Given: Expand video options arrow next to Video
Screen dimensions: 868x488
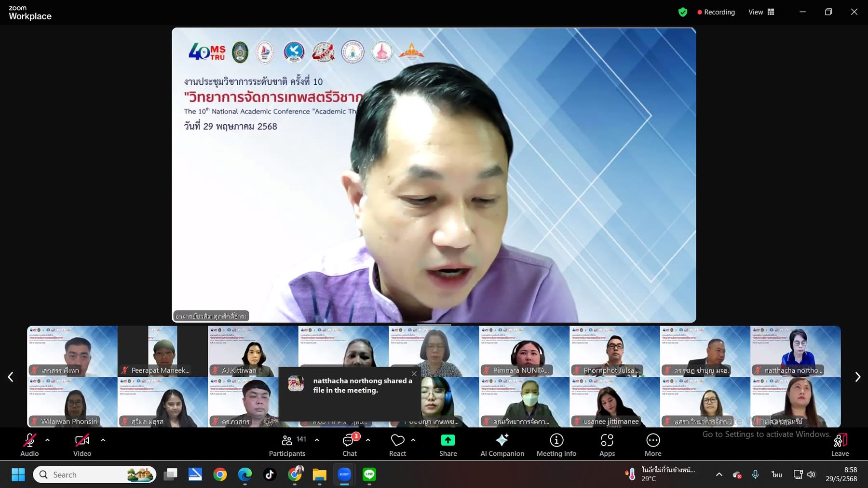Looking at the screenshot, I should 103,440.
